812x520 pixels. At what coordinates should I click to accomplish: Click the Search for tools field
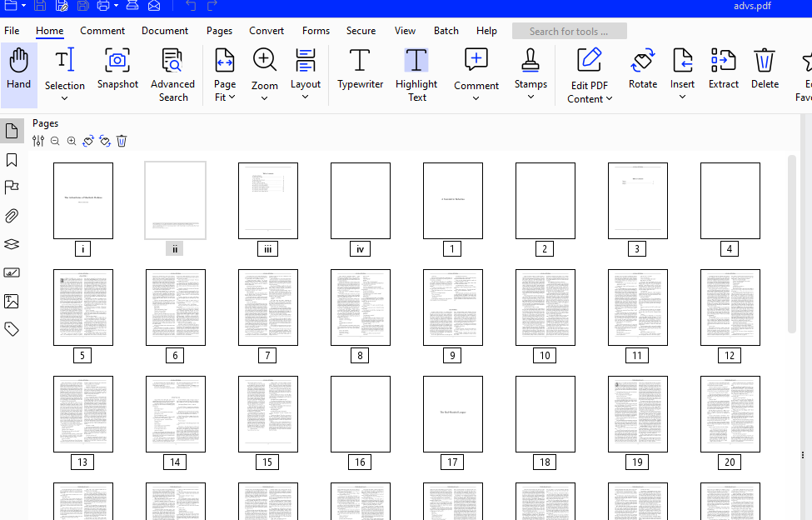pos(569,31)
